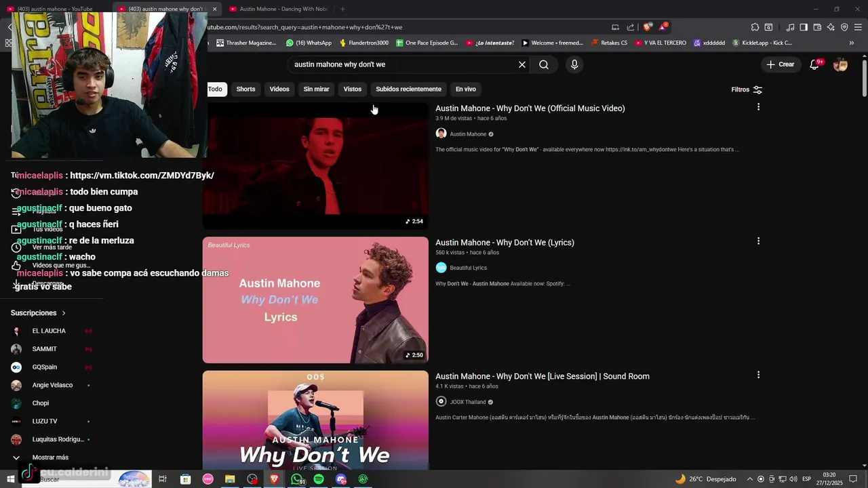Open Why Don't We [Live Session] Sound Room title
The width and height of the screenshot is (868, 488).
(542, 376)
